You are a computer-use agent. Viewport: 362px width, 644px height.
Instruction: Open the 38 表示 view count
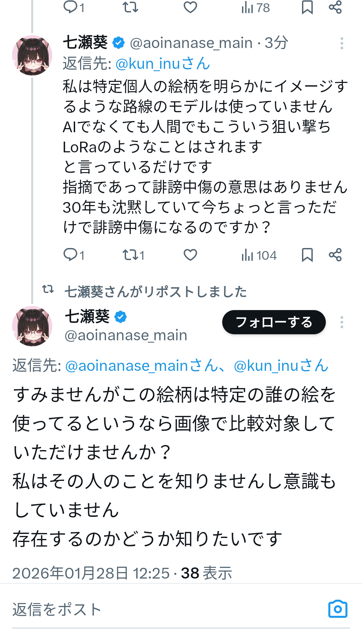(x=206, y=573)
